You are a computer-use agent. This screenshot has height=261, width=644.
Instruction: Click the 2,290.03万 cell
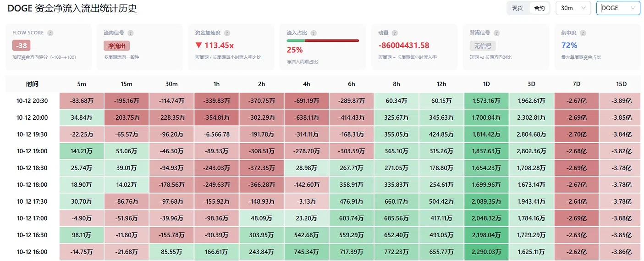tap(486, 251)
